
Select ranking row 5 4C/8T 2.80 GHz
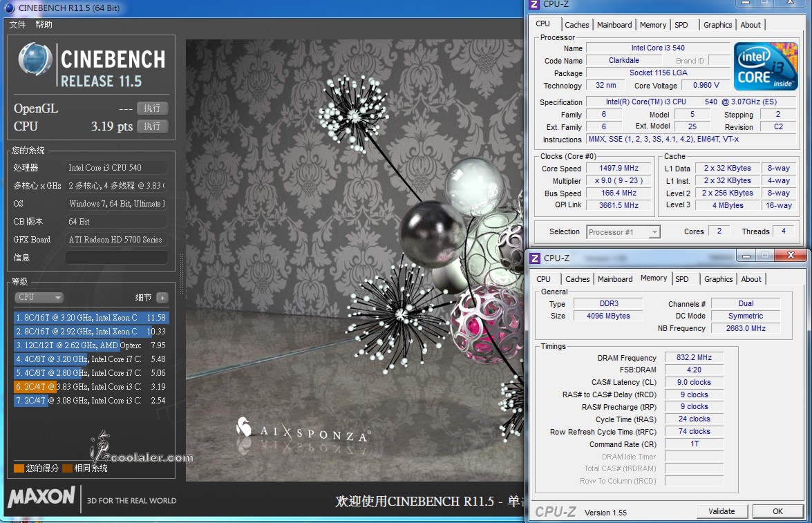pyautogui.click(x=91, y=373)
